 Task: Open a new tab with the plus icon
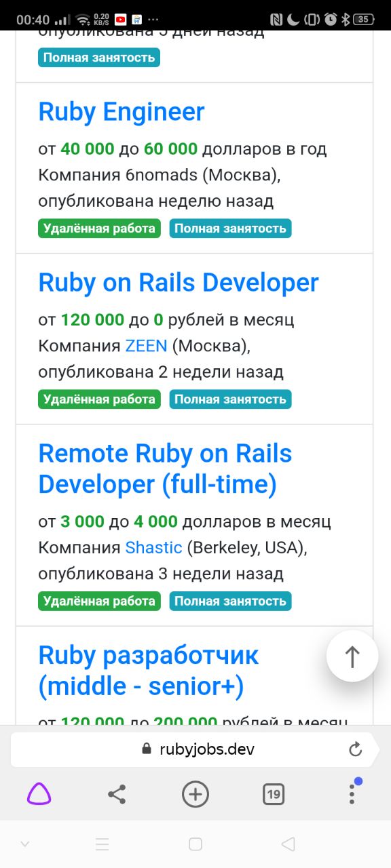pos(195,794)
